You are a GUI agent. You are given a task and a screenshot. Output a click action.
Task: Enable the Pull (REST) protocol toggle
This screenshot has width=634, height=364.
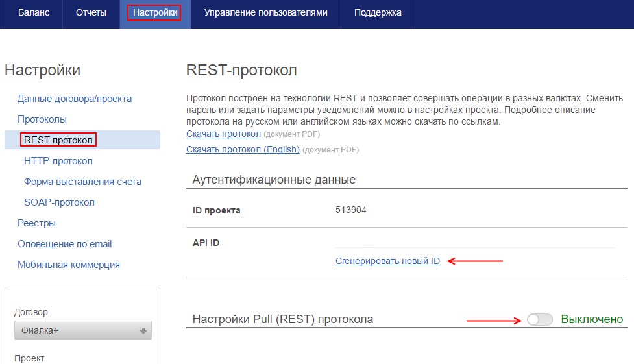click(540, 319)
